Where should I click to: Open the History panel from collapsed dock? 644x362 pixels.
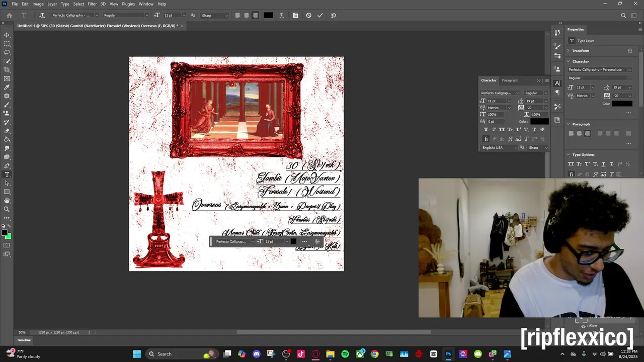point(557,33)
